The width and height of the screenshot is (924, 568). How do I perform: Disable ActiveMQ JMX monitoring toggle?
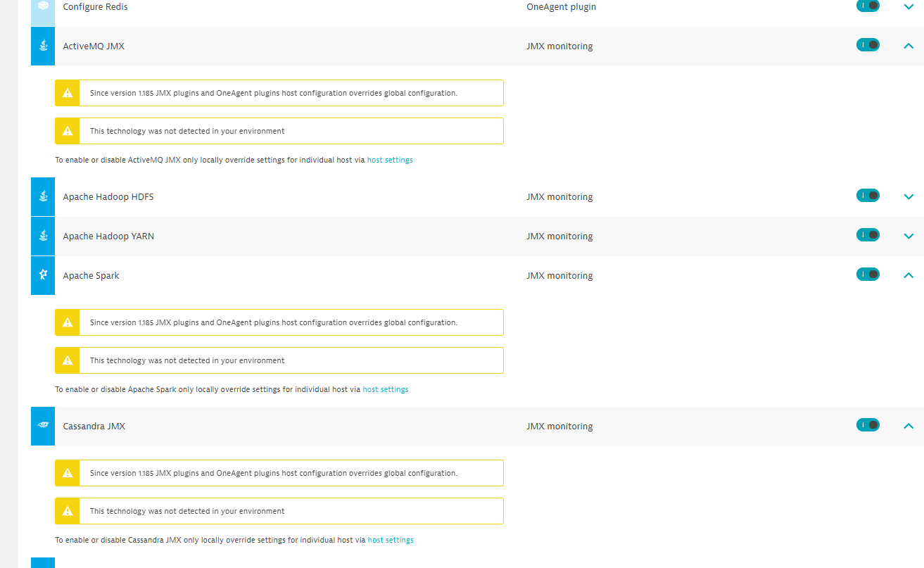click(x=868, y=45)
